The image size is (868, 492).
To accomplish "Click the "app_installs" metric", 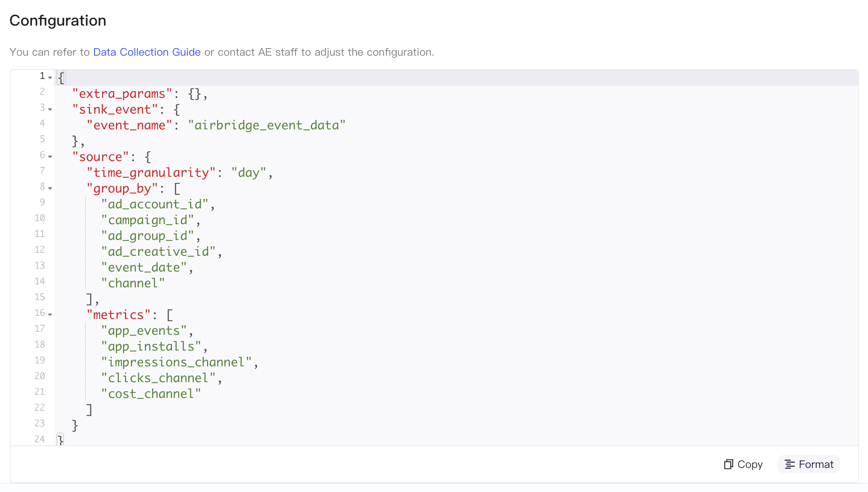I will (151, 346).
